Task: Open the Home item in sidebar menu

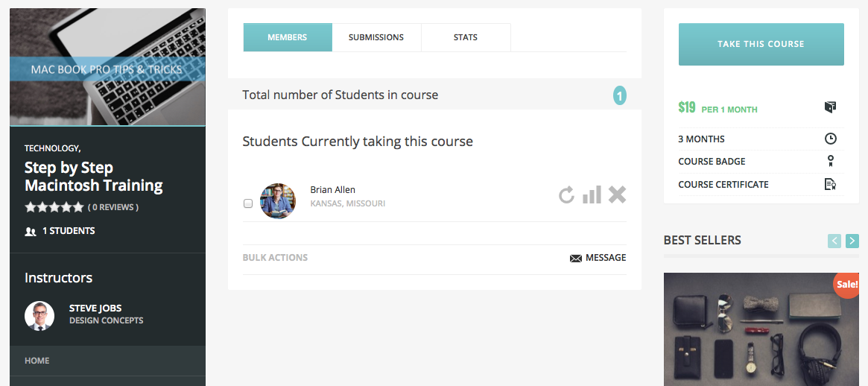Action: click(107, 361)
